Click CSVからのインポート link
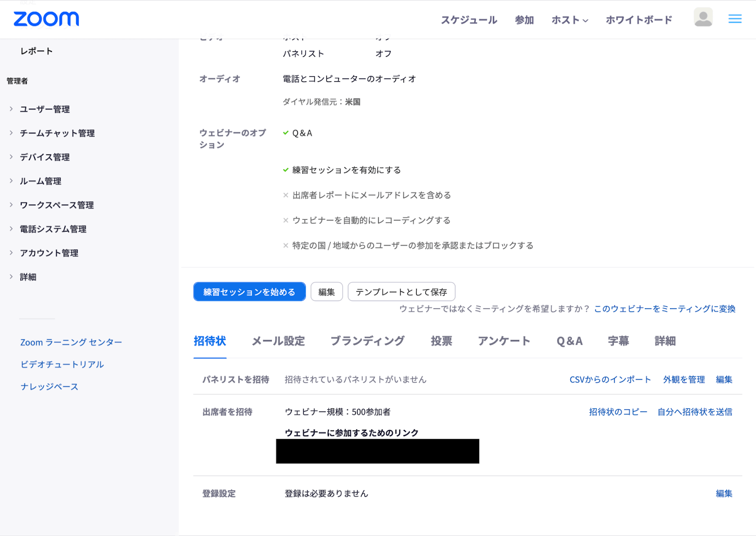The width and height of the screenshot is (756, 536). pyautogui.click(x=610, y=380)
